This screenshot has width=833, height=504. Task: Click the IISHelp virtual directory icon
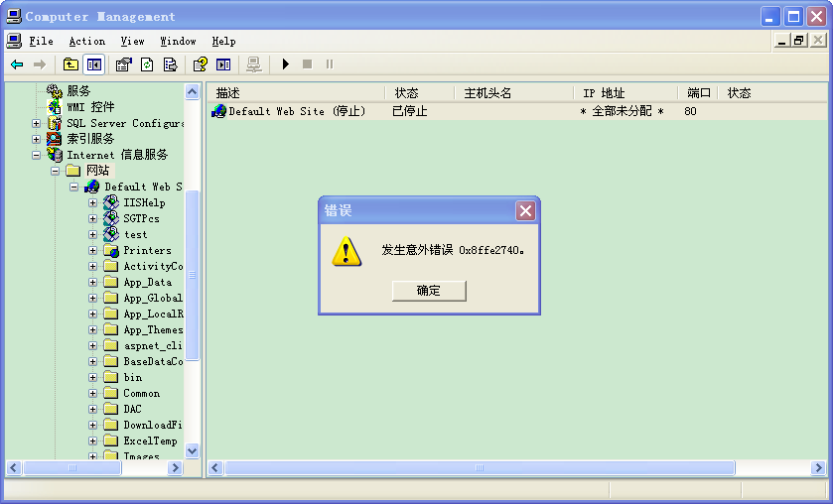click(x=111, y=202)
